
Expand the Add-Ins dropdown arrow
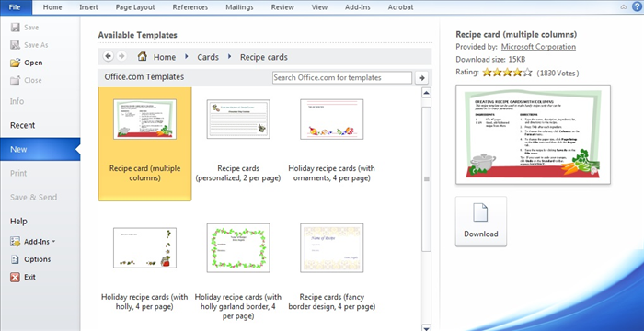coord(53,242)
